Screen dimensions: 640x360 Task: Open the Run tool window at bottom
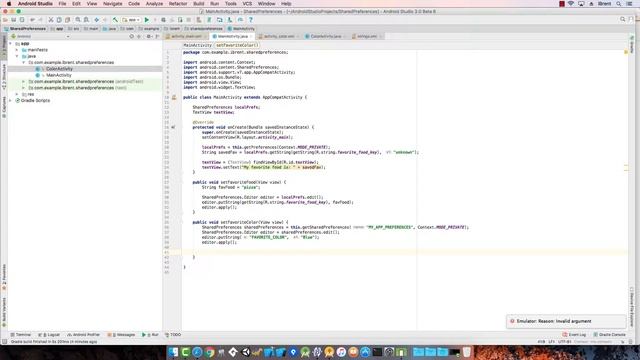pos(150,335)
